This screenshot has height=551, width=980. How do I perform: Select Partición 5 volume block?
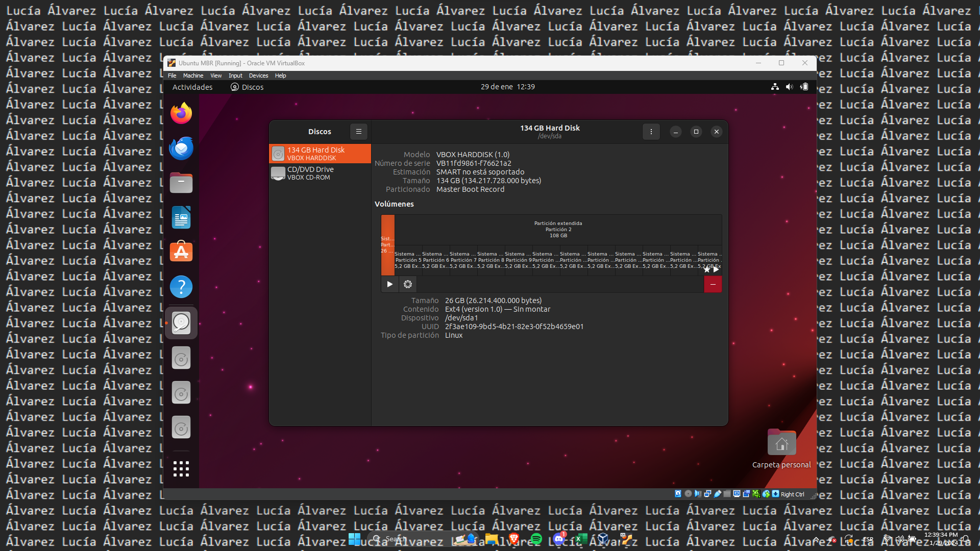pos(408,260)
